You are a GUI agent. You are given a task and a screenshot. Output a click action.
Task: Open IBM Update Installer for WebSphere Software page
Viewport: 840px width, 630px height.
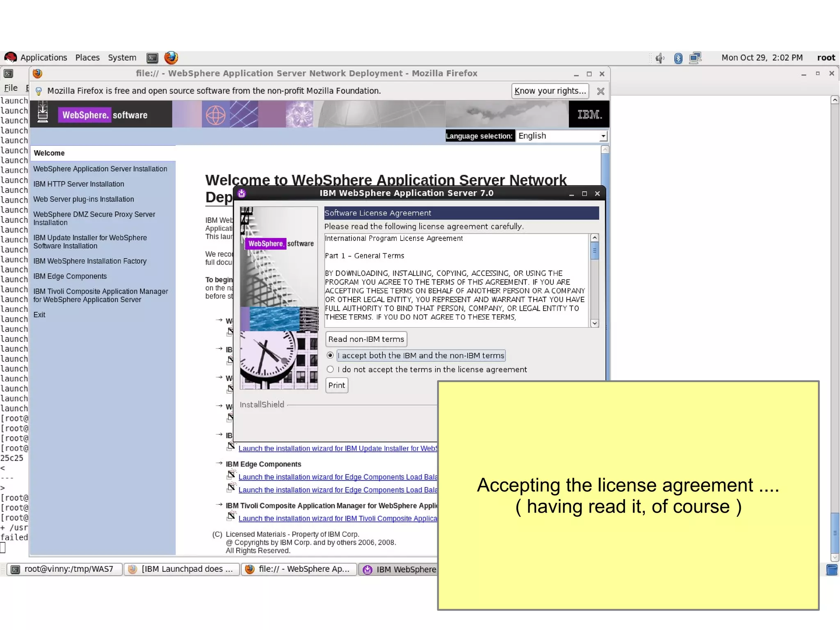click(x=90, y=242)
